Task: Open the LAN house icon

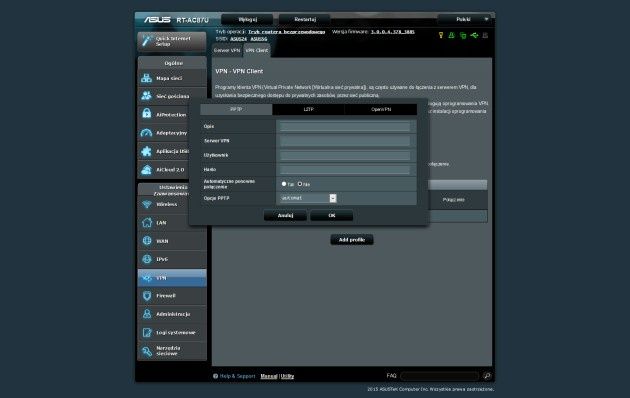Action: (x=147, y=222)
